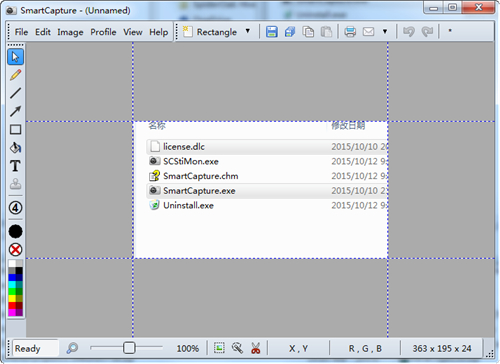This screenshot has width=500, height=364.
Task: Activate the arrow line drawing tool
Action: 15,111
